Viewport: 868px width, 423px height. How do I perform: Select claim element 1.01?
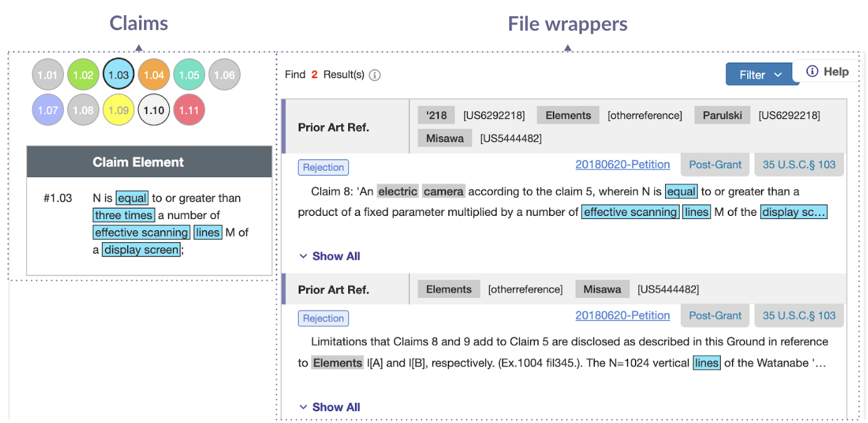(48, 74)
